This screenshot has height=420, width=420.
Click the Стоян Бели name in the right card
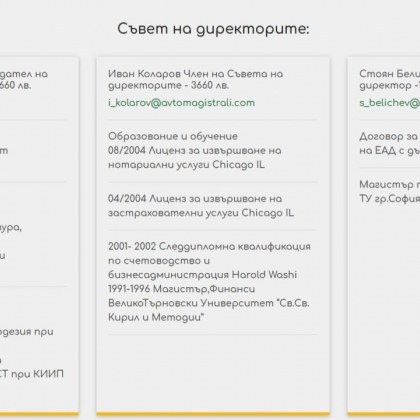(389, 74)
